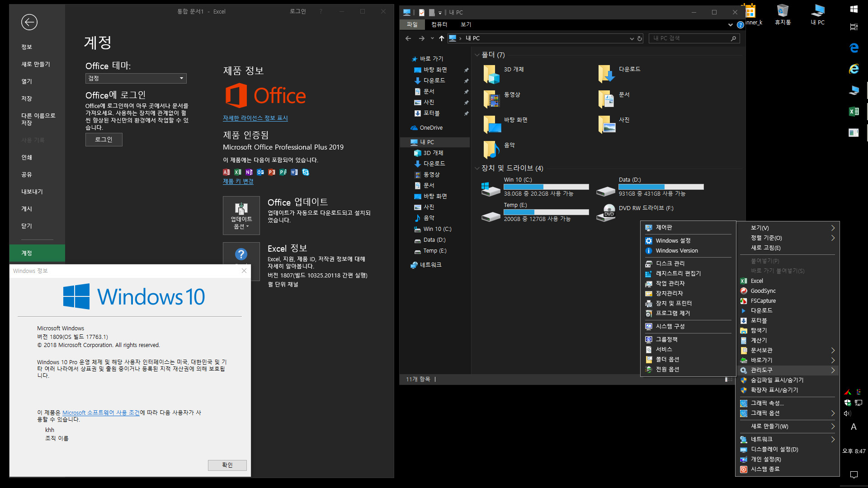Click the 제품 키 변경 link
The width and height of the screenshot is (868, 488).
[x=238, y=181]
